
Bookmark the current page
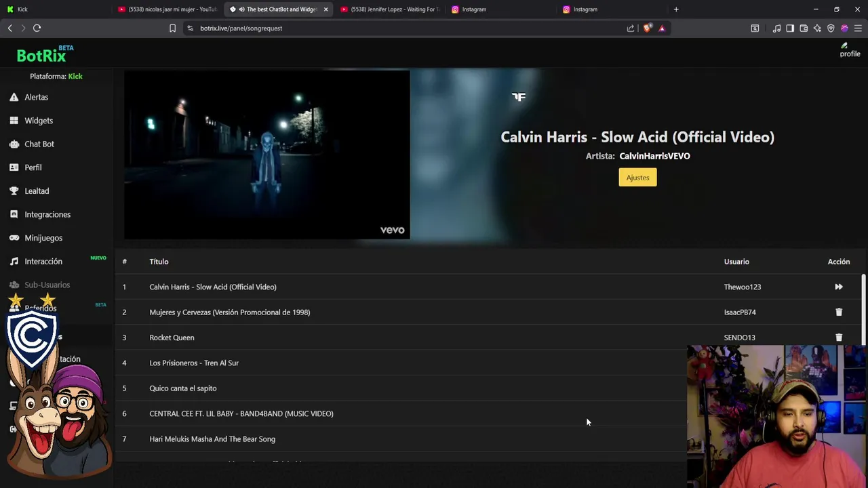(172, 28)
